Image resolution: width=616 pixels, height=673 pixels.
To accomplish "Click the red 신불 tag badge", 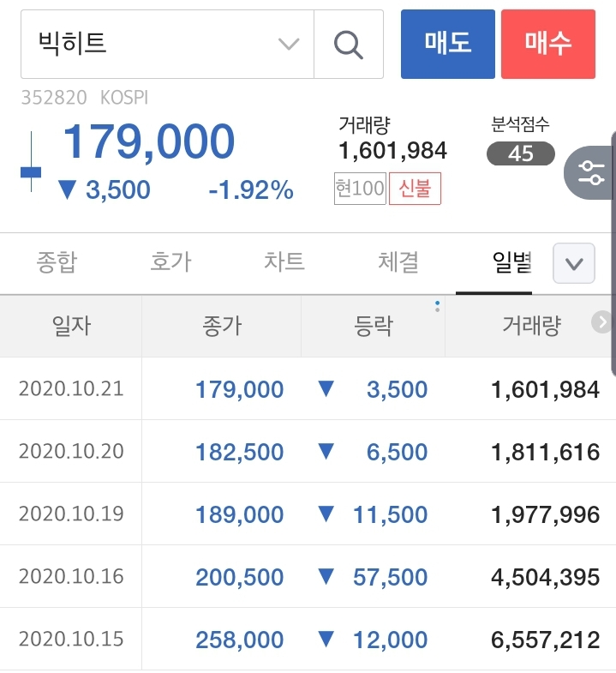I will click(x=415, y=189).
